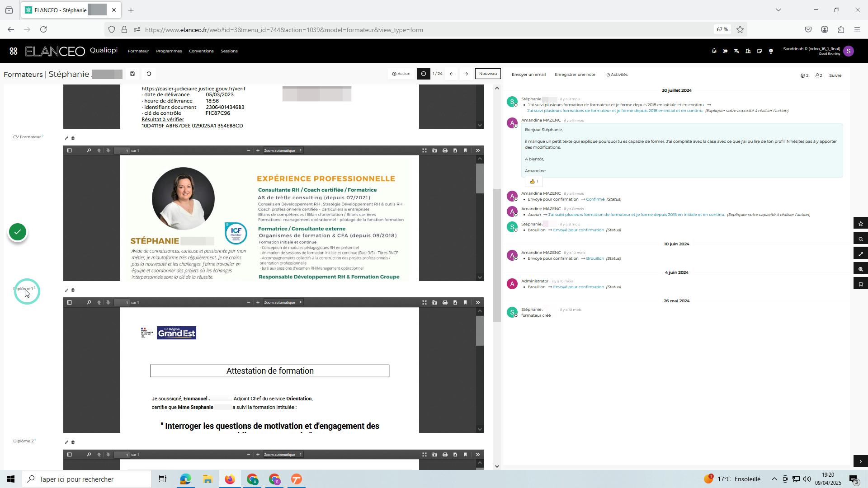Zoom in the Diplôme 1 PDF

258,303
